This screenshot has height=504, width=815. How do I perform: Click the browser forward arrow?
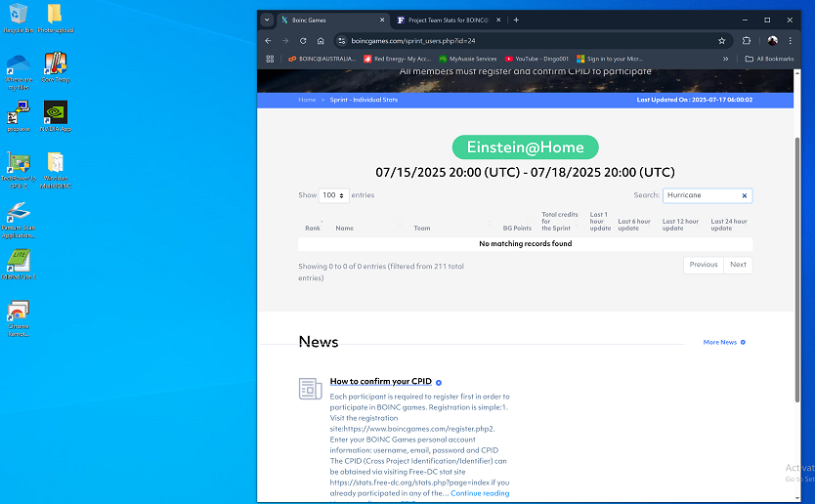tap(285, 40)
